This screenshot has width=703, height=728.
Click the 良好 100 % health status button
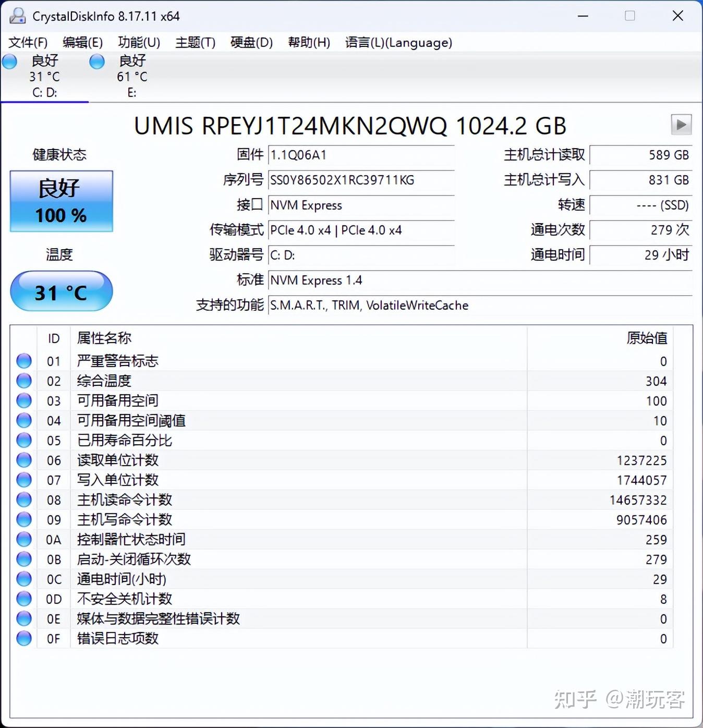tap(62, 201)
